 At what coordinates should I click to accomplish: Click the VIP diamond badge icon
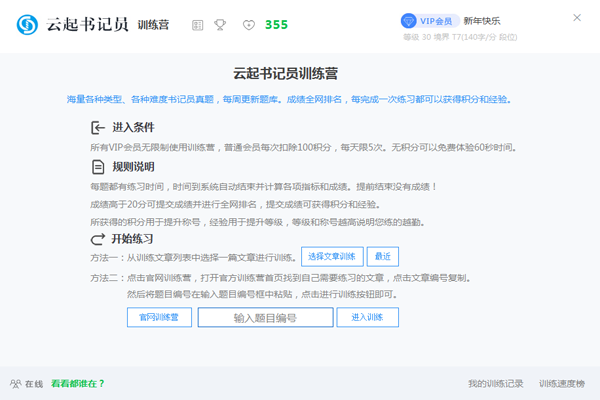[x=408, y=21]
